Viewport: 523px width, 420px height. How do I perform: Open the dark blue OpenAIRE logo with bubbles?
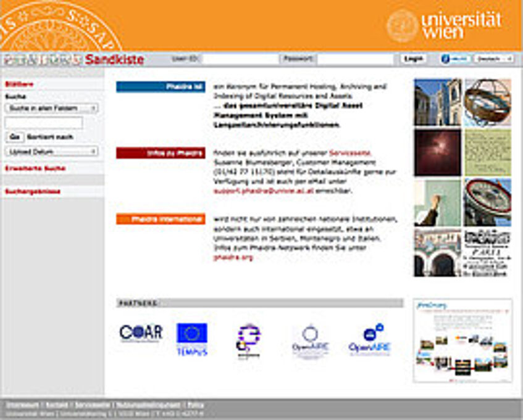click(x=370, y=340)
